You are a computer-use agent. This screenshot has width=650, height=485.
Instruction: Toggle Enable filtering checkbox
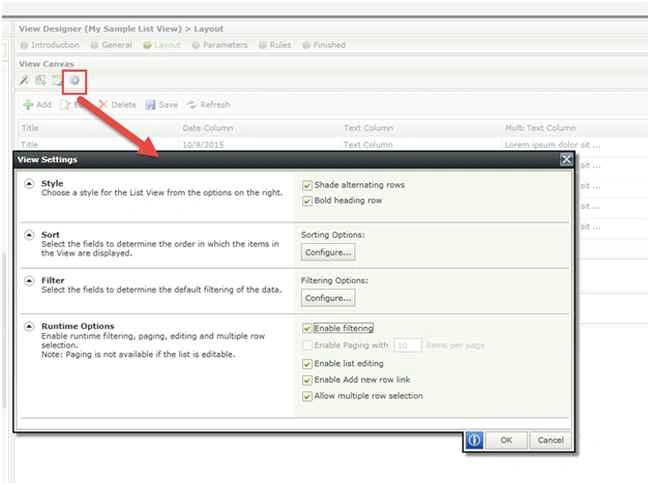pos(307,329)
